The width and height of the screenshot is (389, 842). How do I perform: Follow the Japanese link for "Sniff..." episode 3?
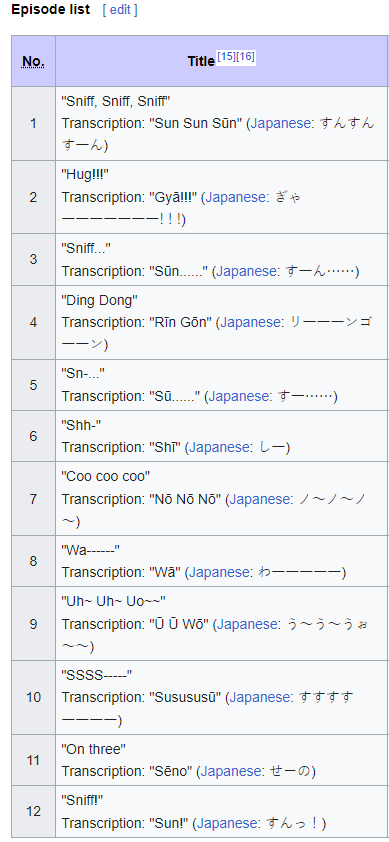(x=246, y=271)
